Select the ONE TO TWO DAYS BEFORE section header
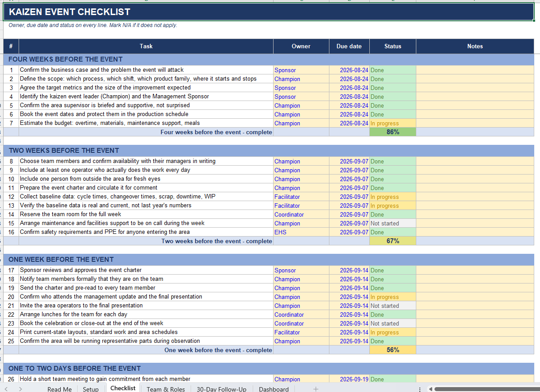 [x=269, y=369]
